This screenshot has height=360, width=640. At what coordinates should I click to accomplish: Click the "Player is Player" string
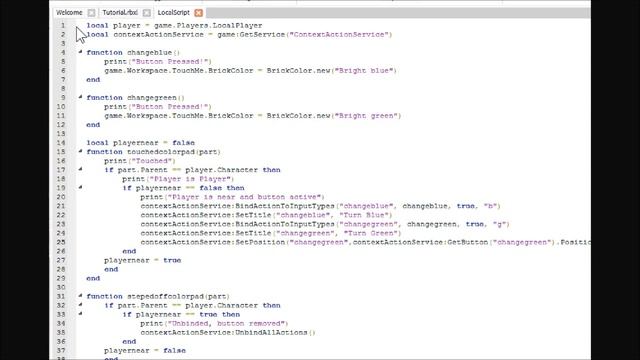[x=190, y=179]
